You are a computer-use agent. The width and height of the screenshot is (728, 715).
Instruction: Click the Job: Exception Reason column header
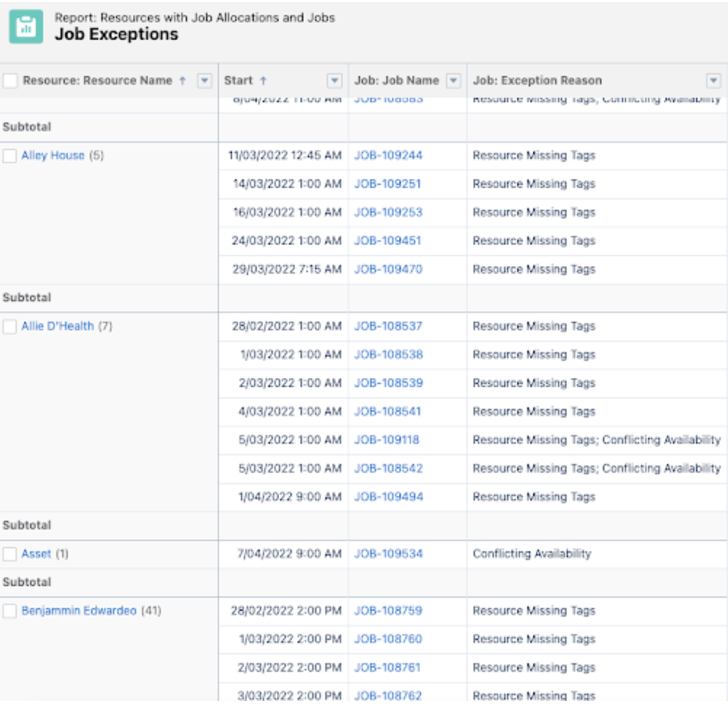click(537, 80)
